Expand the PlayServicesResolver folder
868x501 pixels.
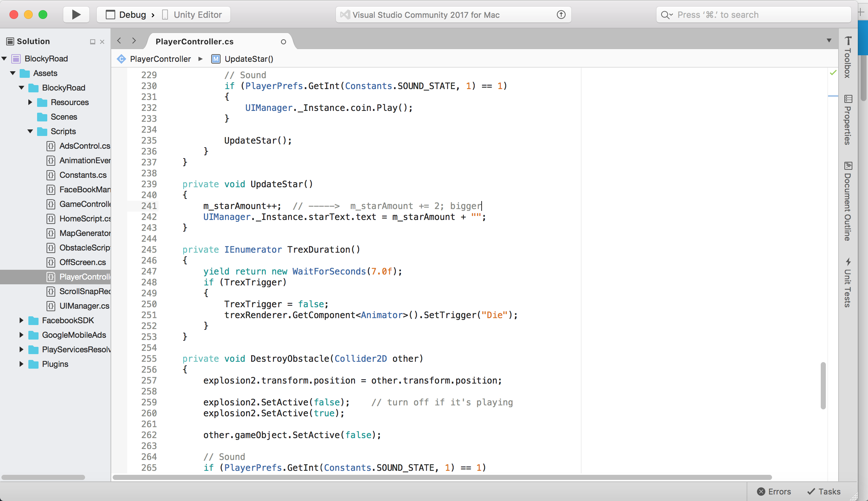[x=21, y=349]
